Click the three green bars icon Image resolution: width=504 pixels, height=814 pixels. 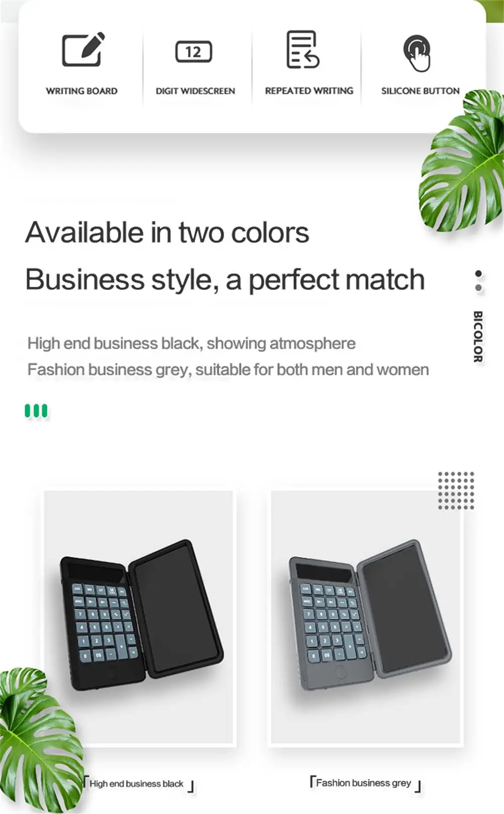point(36,411)
